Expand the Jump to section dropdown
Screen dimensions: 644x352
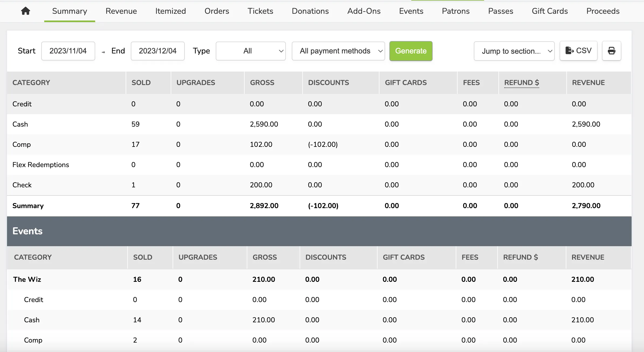point(514,51)
